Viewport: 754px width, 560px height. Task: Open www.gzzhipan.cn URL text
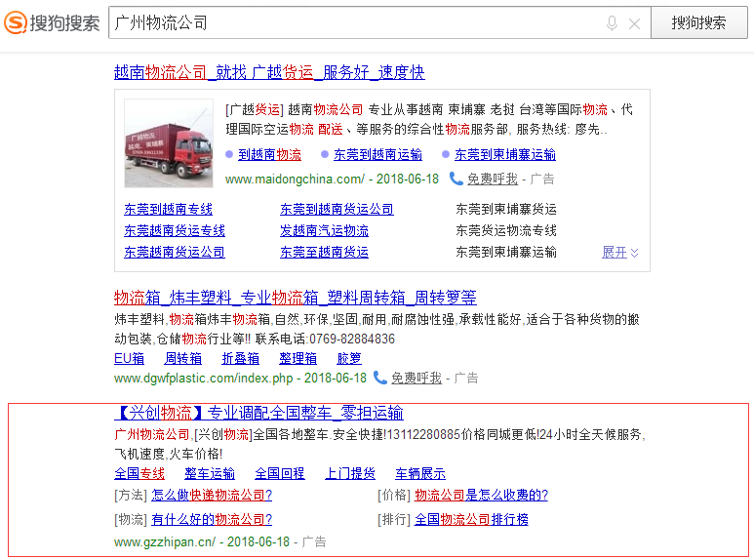point(165,542)
